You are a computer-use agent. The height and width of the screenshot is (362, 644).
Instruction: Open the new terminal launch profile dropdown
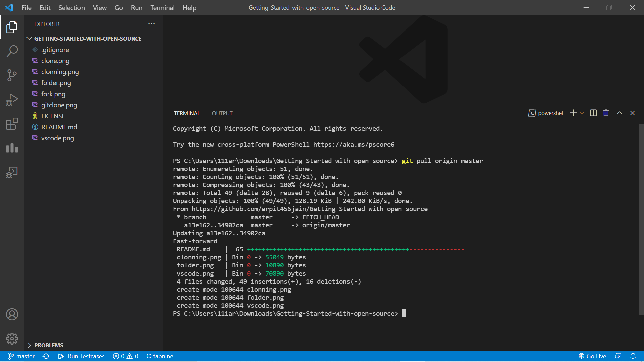click(582, 113)
